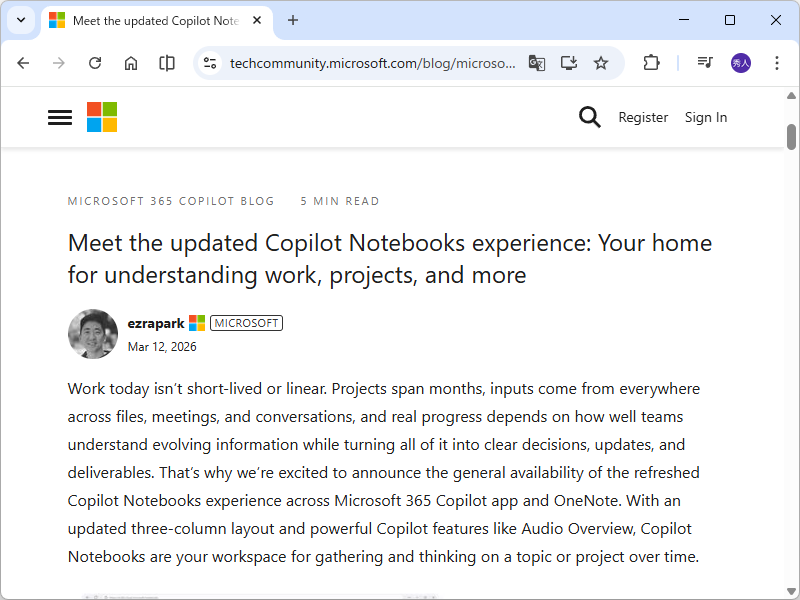Bookmark this page with the star

click(601, 63)
